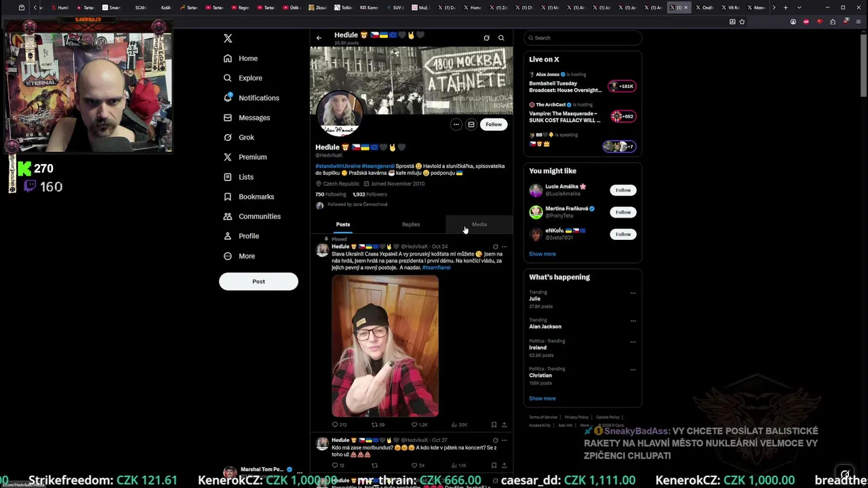Join the Alex Jones live broadcast
Screen dimensions: 868x488
coord(623,86)
